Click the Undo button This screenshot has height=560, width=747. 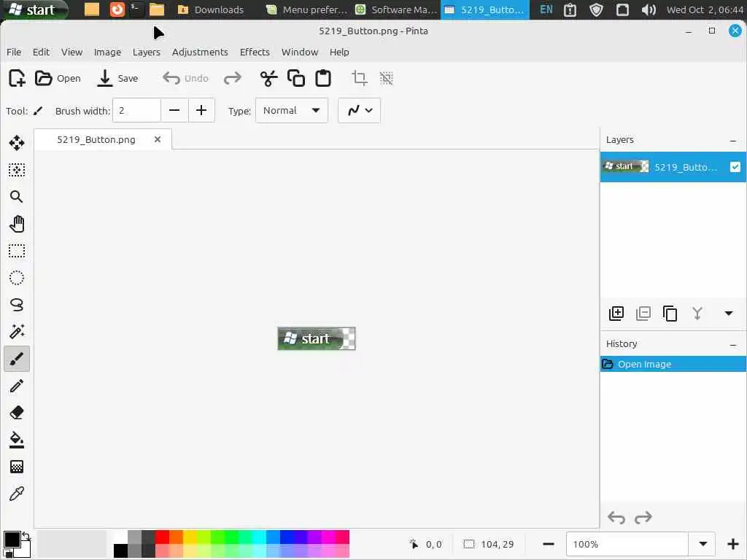coord(185,78)
